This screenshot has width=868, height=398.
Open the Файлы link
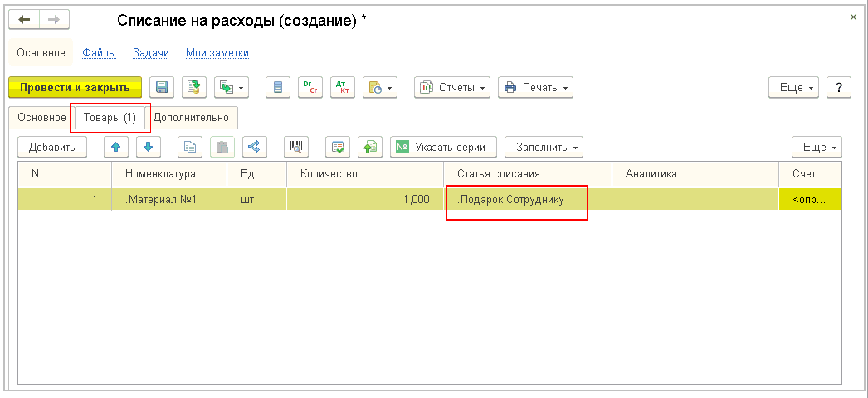point(99,53)
